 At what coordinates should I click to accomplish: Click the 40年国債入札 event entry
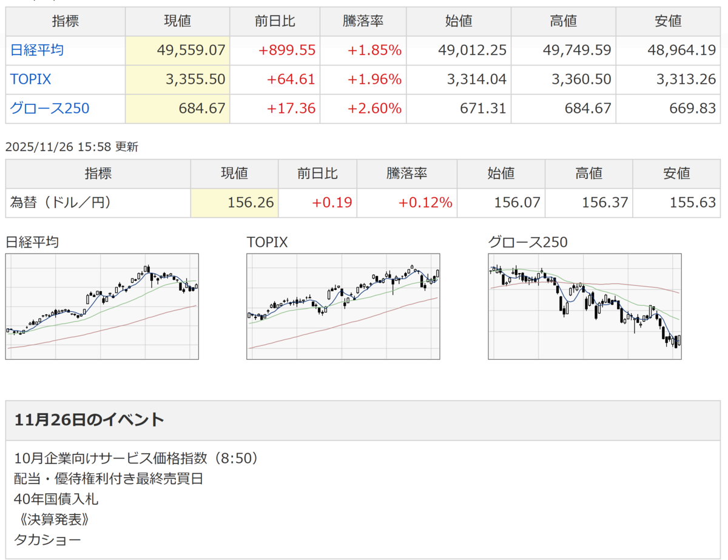pyautogui.click(x=56, y=499)
